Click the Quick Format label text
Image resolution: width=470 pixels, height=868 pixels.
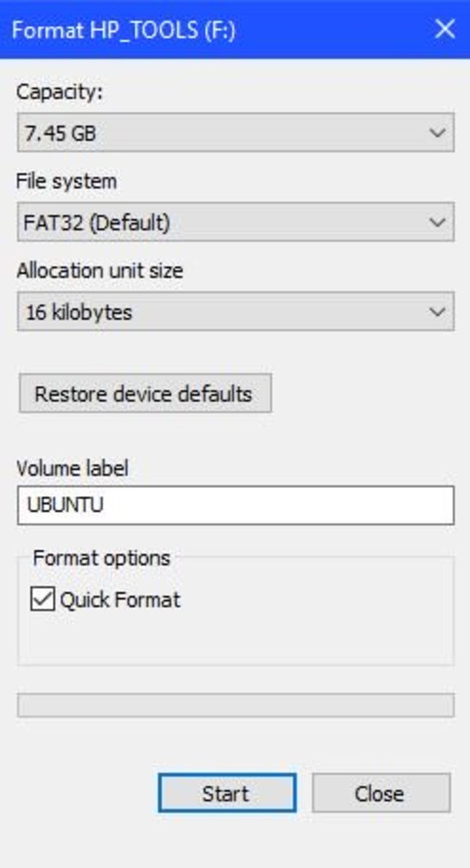click(x=120, y=600)
